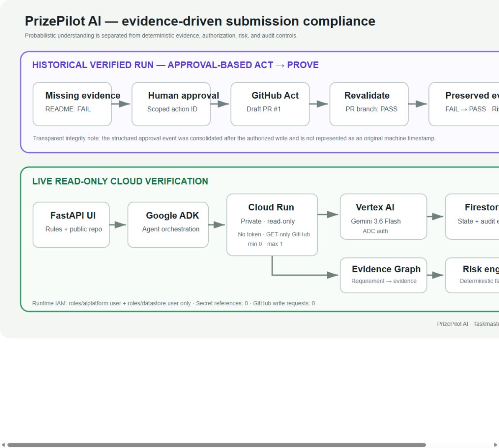499x448 pixels.
Task: Click the scrollbar right arrow
Action: point(496,445)
